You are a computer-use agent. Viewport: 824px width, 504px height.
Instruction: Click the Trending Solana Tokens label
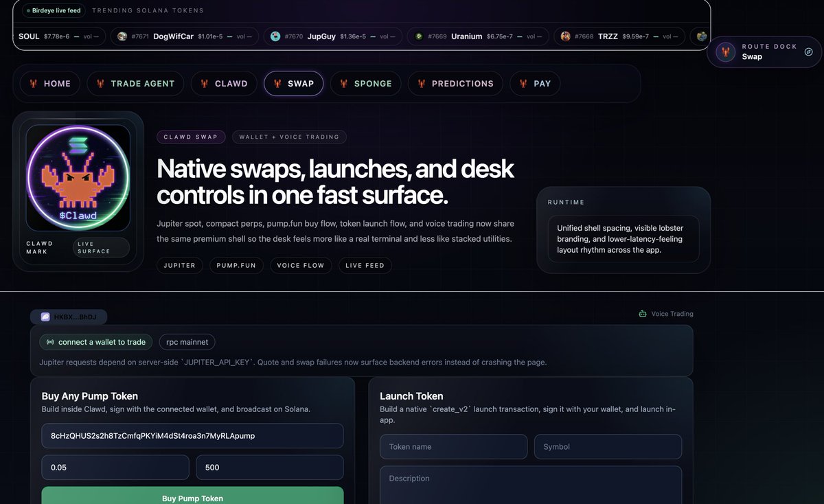[148, 10]
